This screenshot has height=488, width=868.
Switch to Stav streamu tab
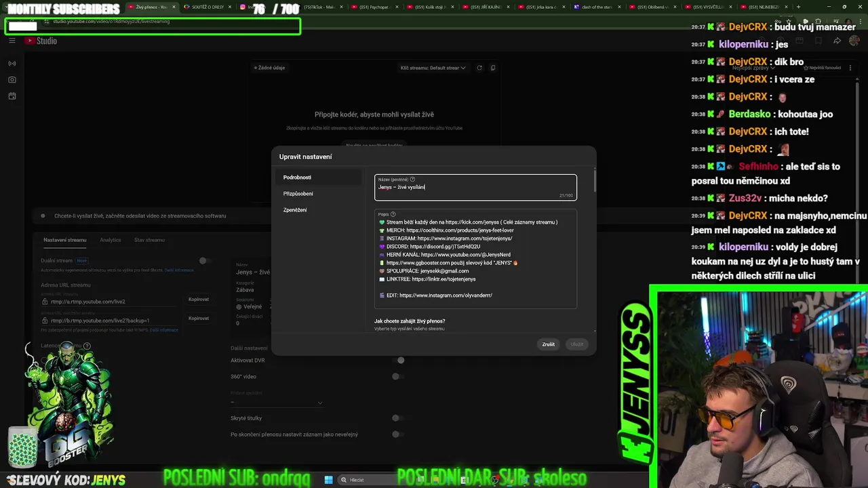coord(149,240)
